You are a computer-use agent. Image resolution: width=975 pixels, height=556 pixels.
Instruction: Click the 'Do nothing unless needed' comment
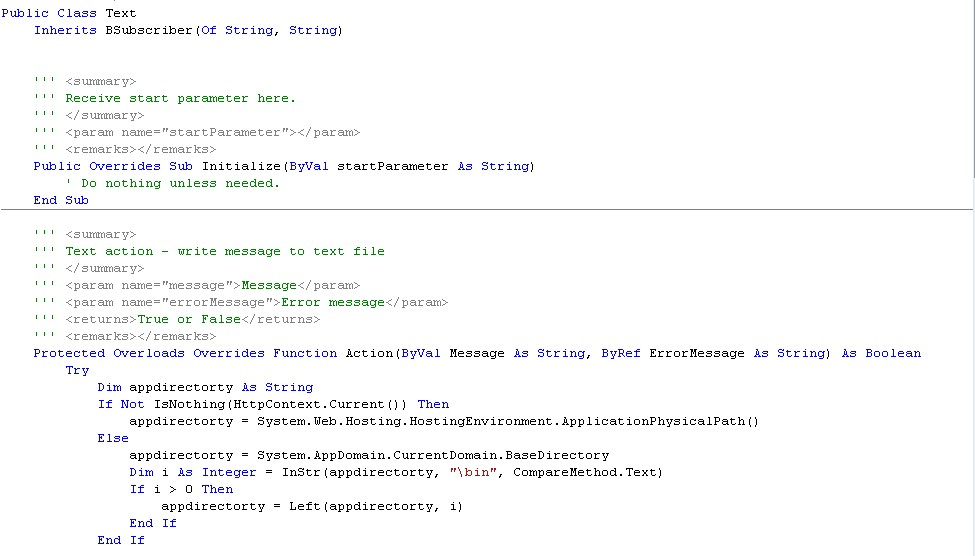click(173, 183)
